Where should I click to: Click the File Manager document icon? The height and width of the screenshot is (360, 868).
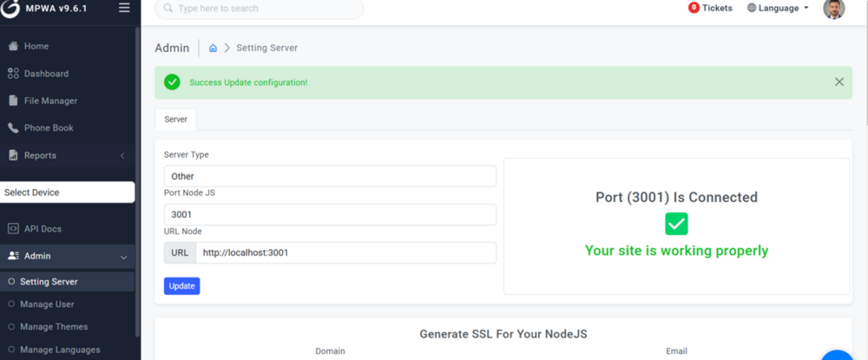coord(13,101)
